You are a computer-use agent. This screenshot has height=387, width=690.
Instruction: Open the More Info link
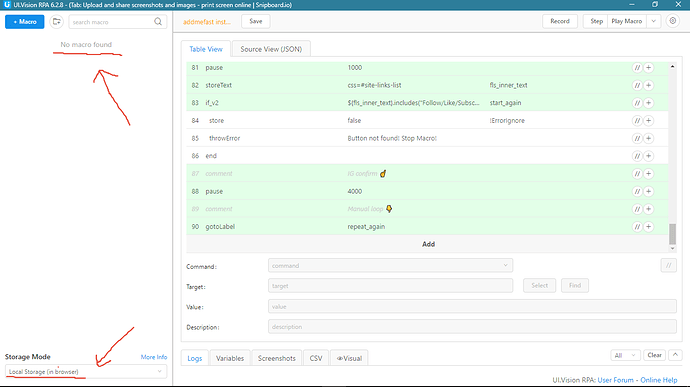pos(154,357)
